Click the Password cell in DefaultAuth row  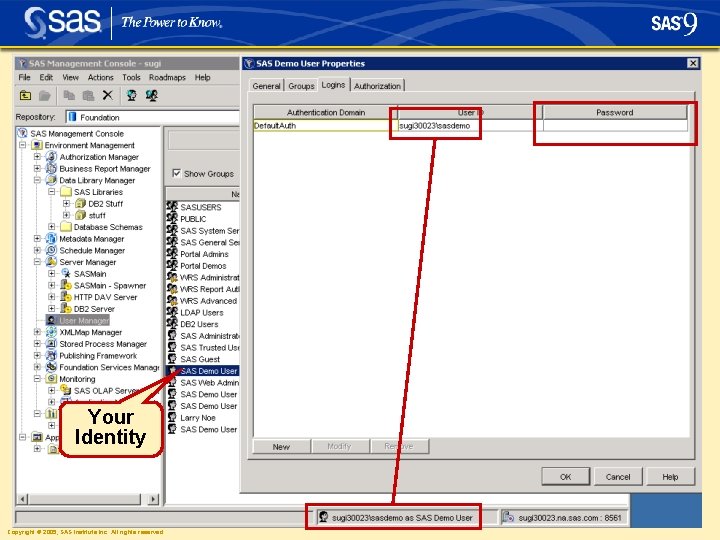[x=615, y=125]
